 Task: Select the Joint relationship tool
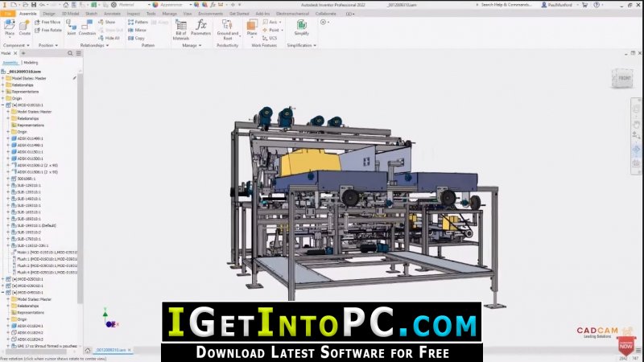tap(71, 27)
